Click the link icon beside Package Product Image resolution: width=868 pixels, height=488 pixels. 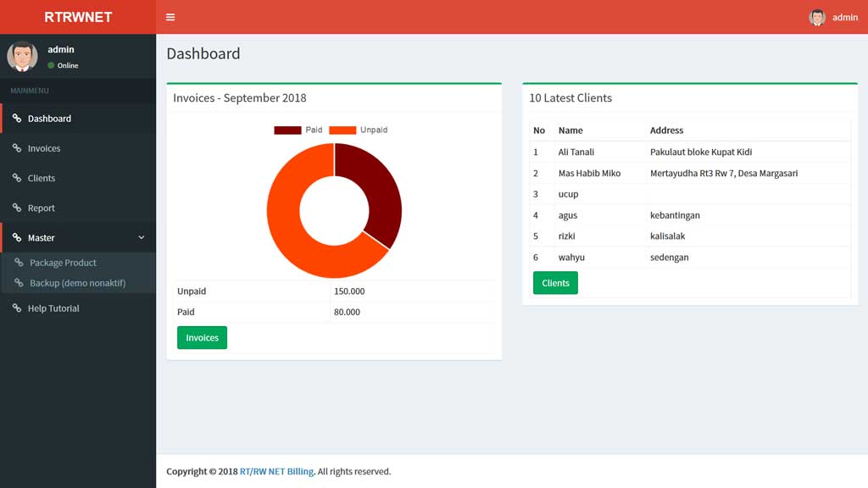(19, 263)
